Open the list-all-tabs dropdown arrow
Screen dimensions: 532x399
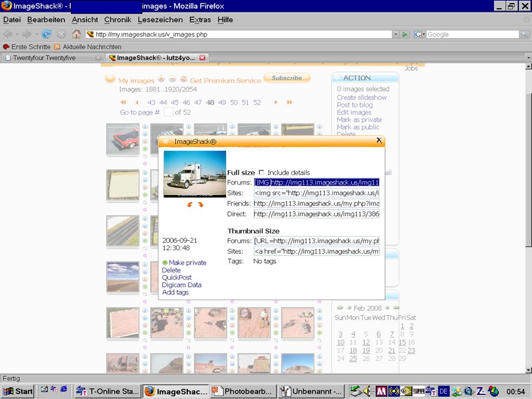pos(529,58)
